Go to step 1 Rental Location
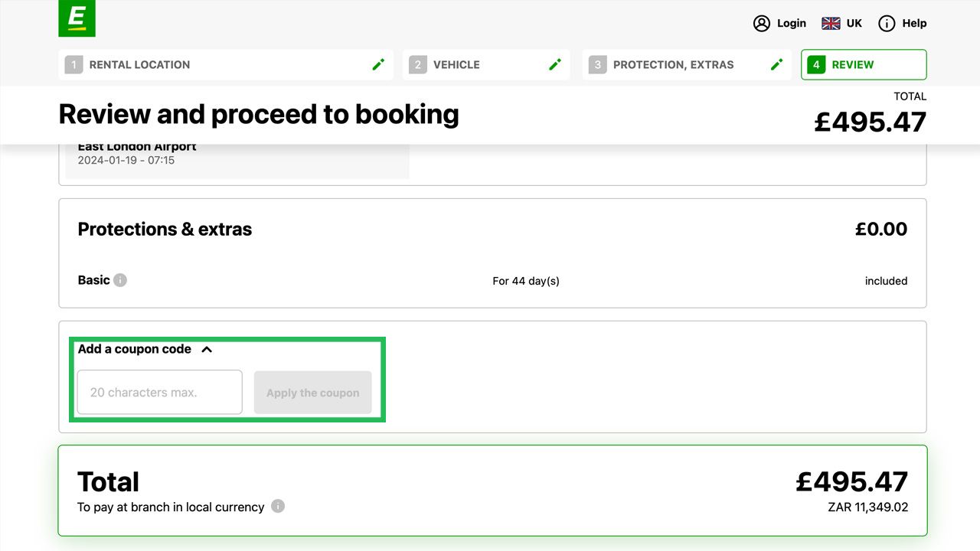 click(139, 65)
